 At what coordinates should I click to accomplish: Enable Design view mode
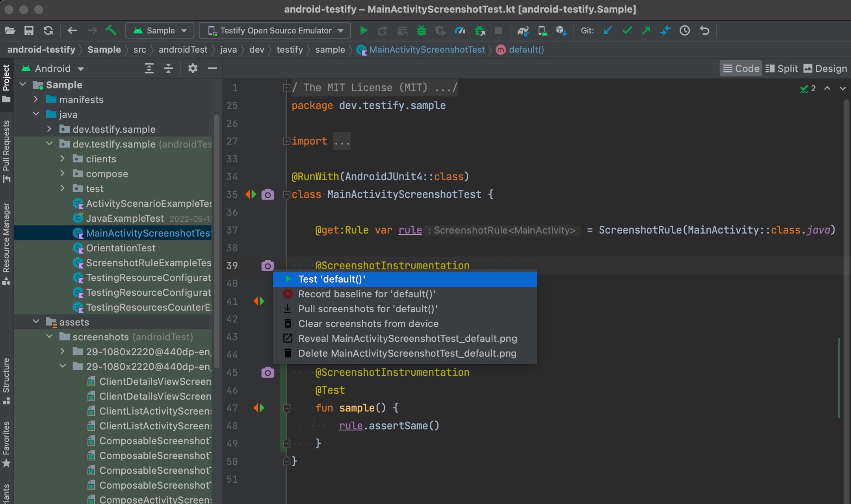(x=825, y=68)
